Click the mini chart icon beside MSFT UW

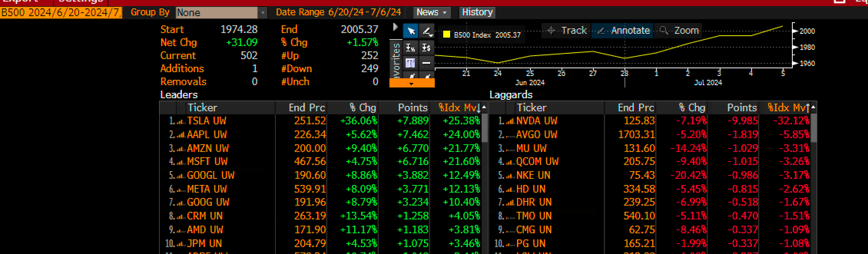181,162
